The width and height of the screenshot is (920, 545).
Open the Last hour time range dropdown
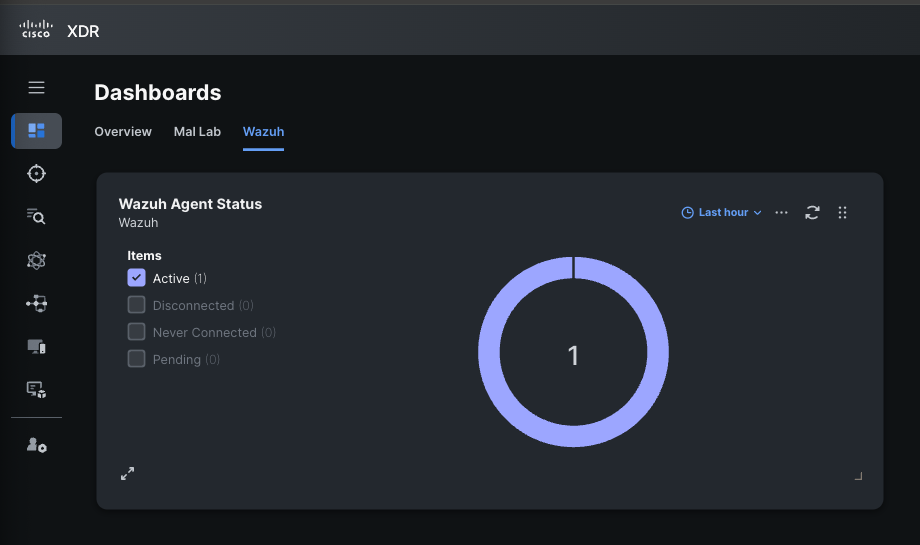pos(721,212)
